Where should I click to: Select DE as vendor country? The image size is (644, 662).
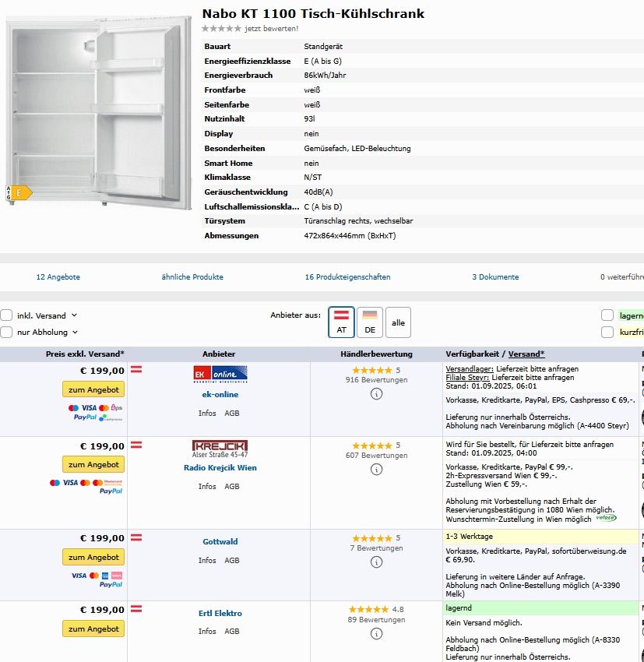point(370,322)
